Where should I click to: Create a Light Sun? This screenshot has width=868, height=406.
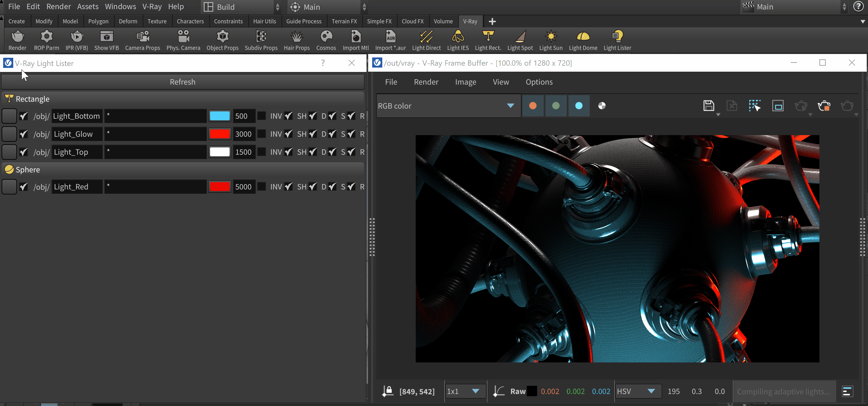551,40
